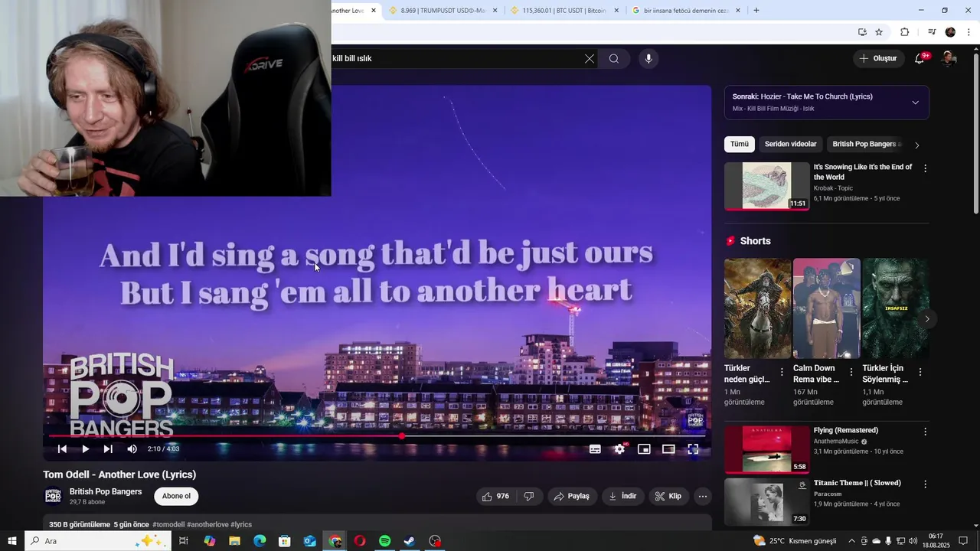Image resolution: width=980 pixels, height=551 pixels.
Task: Resume the video with play button
Action: pos(85,449)
